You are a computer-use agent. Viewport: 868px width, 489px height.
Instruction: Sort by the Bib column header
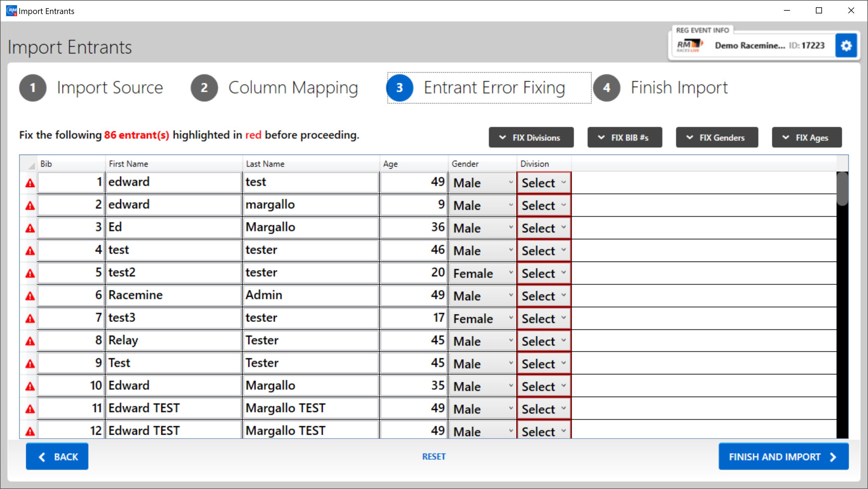tap(71, 164)
